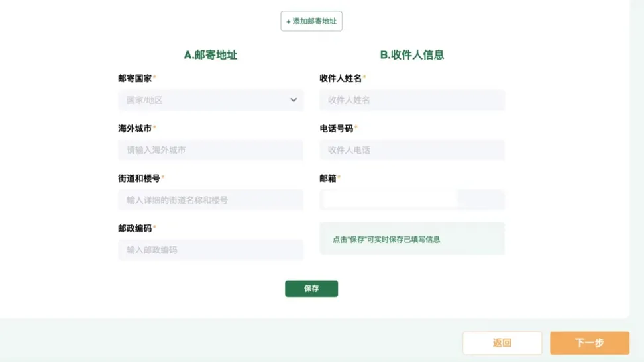
Task: Click the 返回 button
Action: pyautogui.click(x=502, y=343)
